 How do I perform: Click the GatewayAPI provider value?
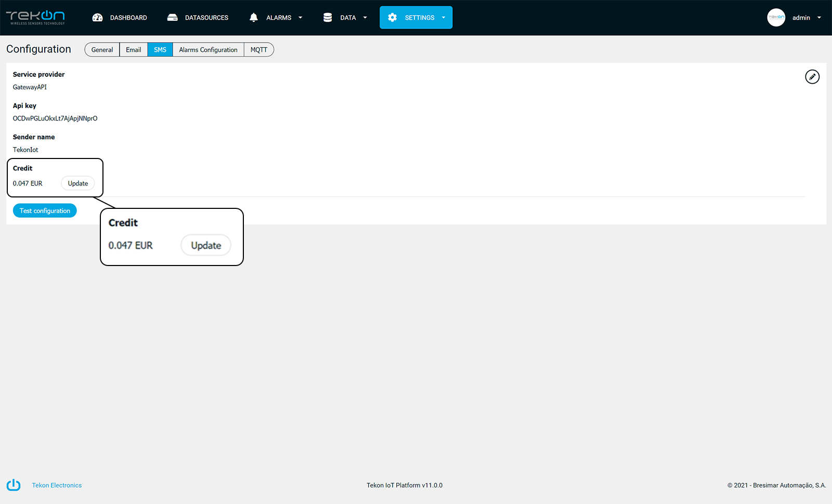(30, 87)
